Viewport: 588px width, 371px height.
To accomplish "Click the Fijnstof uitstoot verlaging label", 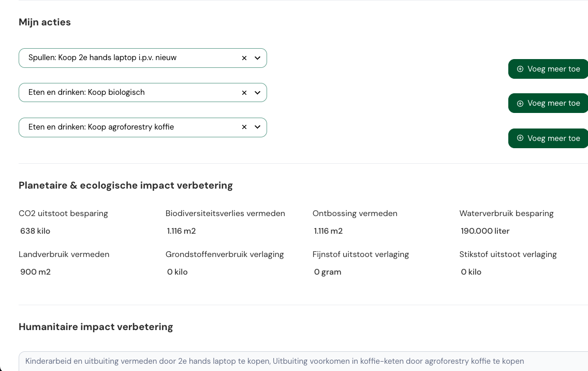I will tap(360, 254).
